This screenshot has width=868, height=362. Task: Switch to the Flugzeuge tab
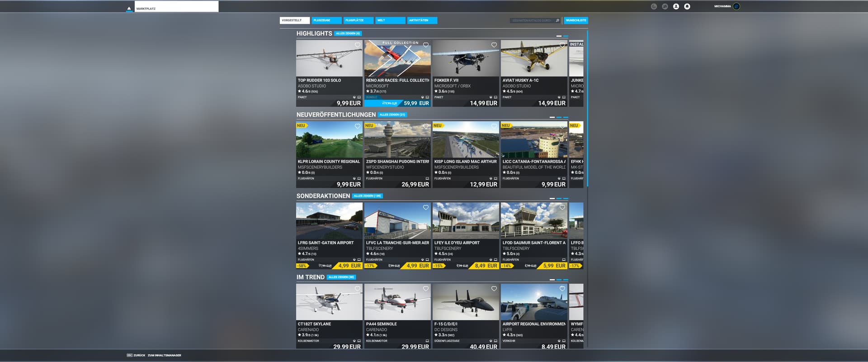coord(326,20)
